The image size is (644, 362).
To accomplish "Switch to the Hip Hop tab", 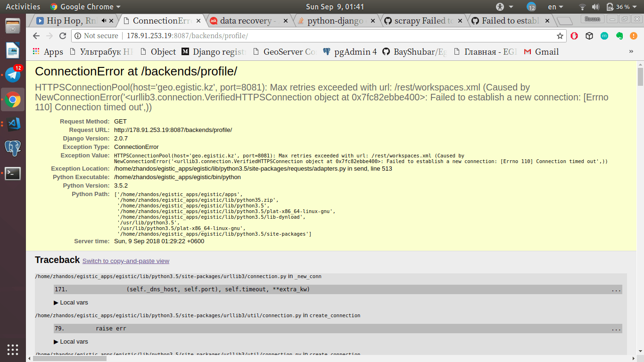I will point(71,21).
